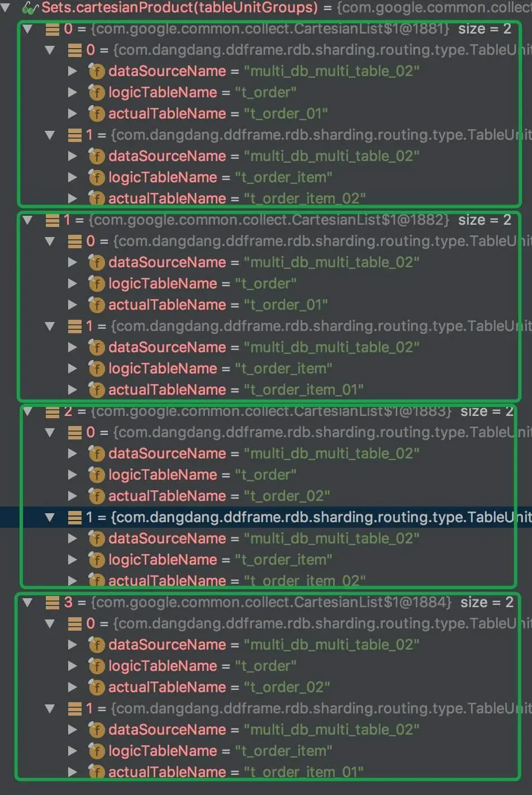Screen dimensions: 532x795
Task: Select the Sets.cartesianProduct(tableUnitGroups) watch expression
Action: tap(179, 8)
